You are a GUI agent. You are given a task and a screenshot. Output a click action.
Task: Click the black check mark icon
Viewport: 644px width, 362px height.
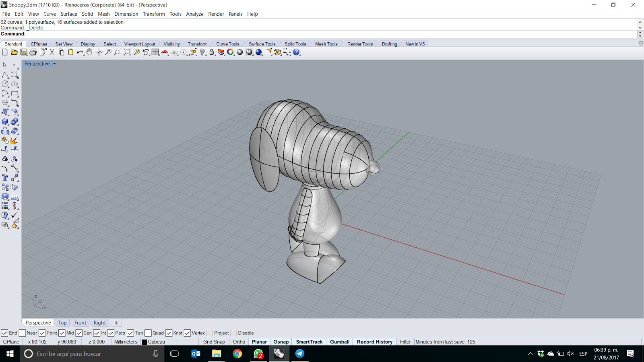(x=14, y=216)
